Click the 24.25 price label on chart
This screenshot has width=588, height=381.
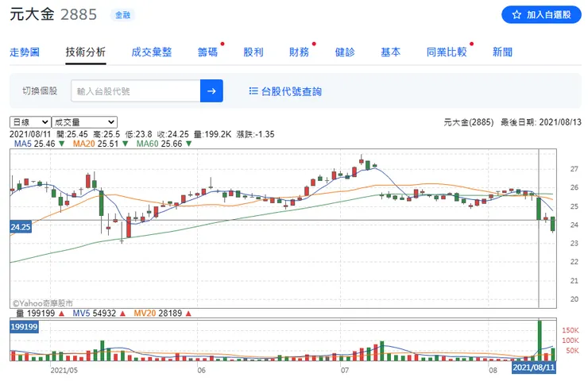pos(21,227)
